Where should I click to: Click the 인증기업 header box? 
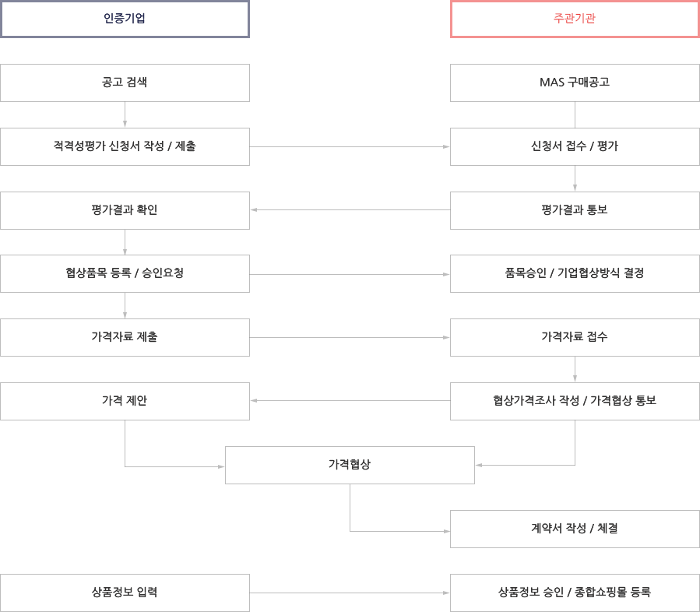(x=125, y=19)
